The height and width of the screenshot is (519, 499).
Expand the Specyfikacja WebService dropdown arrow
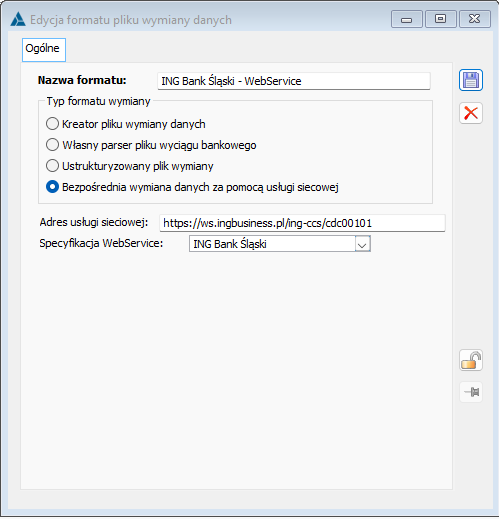(x=362, y=244)
